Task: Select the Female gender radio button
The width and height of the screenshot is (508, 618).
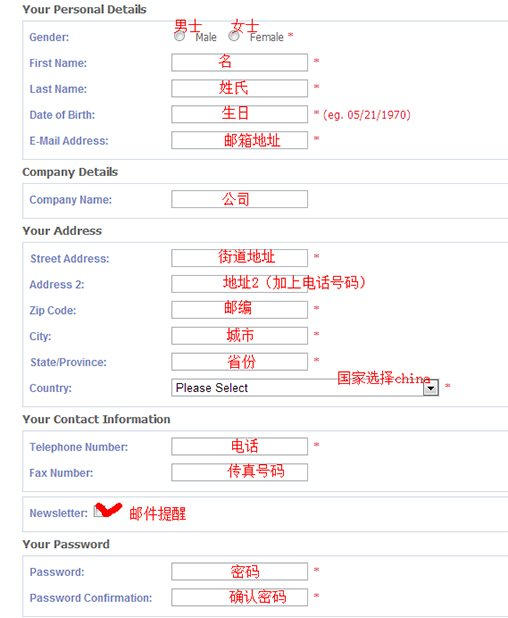Action: pos(234,36)
